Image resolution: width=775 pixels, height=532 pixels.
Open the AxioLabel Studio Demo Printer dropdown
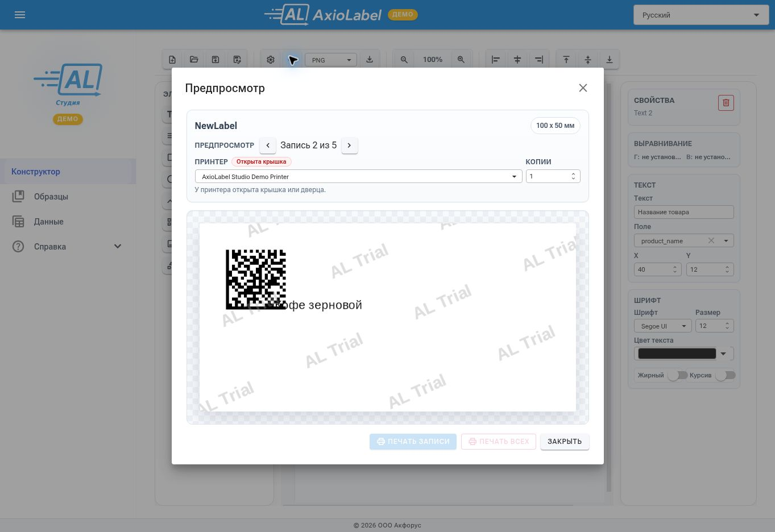coord(358,176)
